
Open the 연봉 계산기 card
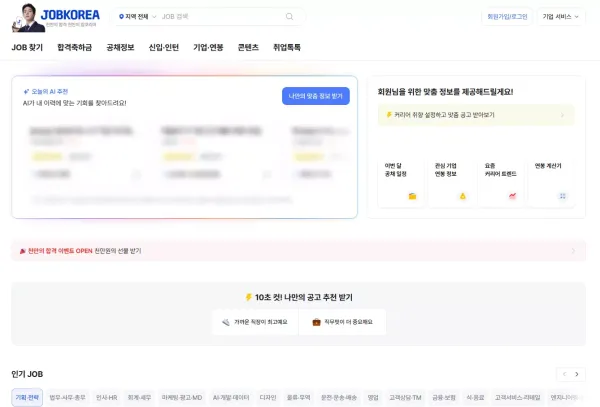pos(551,183)
